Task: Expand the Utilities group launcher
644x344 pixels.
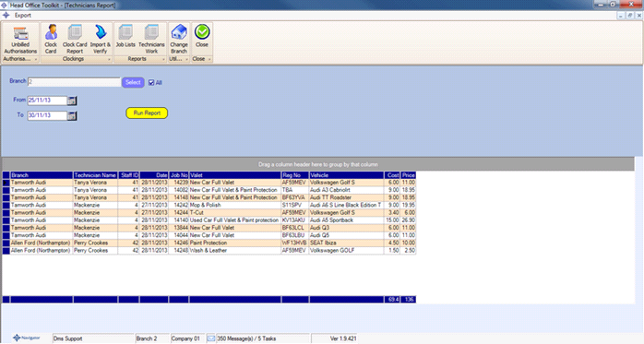Action: click(x=187, y=60)
